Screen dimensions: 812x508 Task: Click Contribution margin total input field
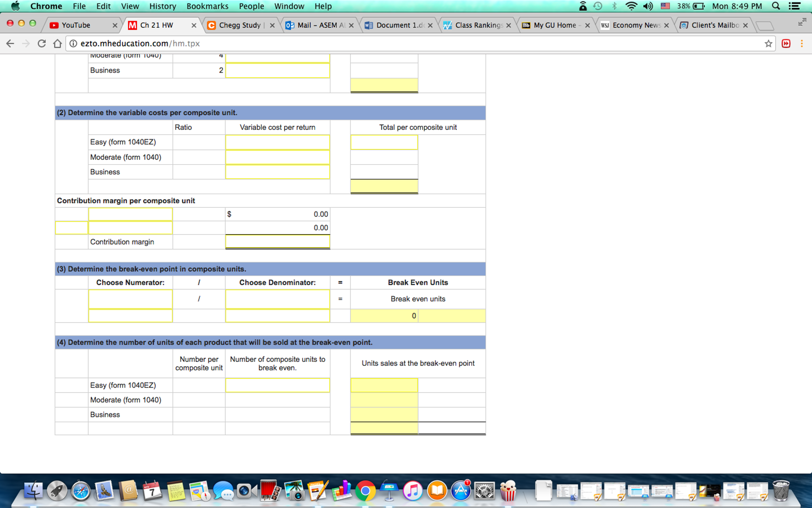pos(277,242)
